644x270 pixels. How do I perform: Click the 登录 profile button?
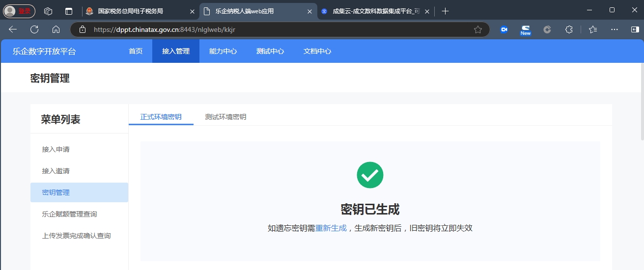19,11
